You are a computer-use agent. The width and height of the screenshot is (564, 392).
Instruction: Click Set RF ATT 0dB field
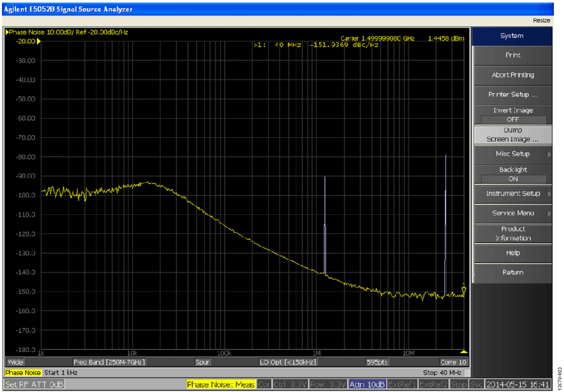coord(34,384)
